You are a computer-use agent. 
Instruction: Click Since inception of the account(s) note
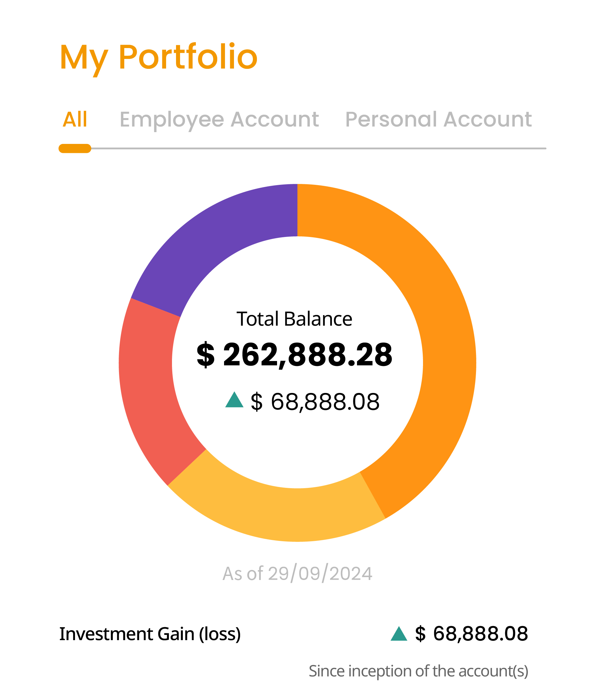[419, 671]
